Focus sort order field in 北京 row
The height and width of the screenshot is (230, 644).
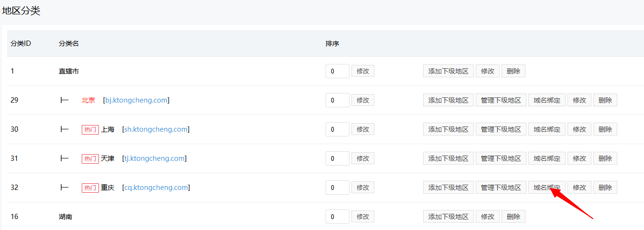pos(337,100)
